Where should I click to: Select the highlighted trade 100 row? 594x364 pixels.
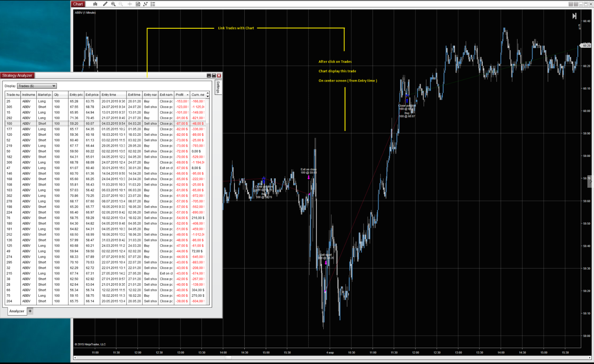click(105, 124)
